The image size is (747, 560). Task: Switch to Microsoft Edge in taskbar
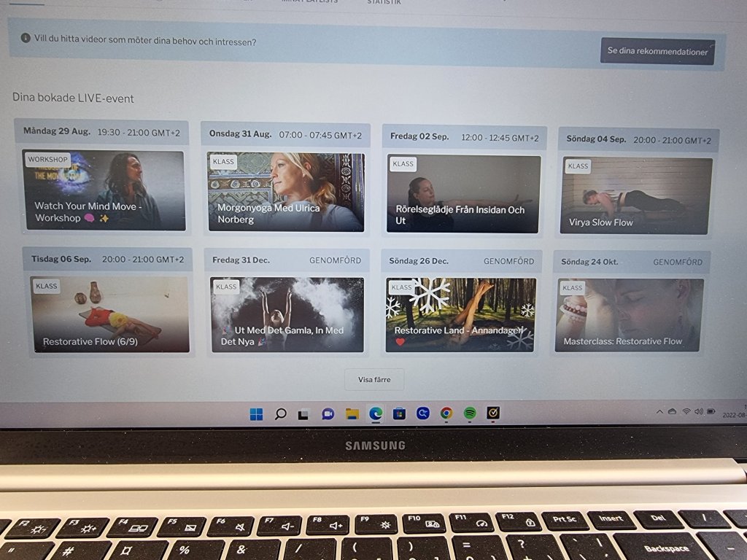click(375, 414)
